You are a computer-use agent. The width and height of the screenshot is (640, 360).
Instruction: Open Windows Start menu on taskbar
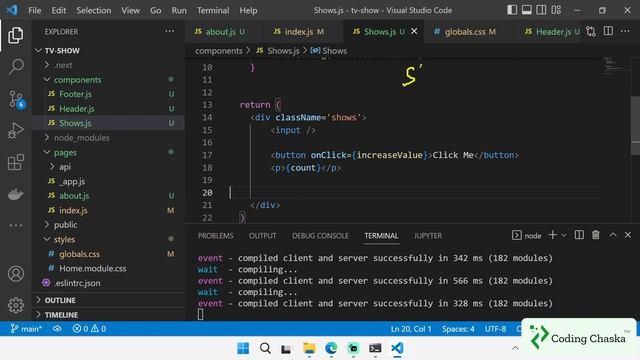243,348
